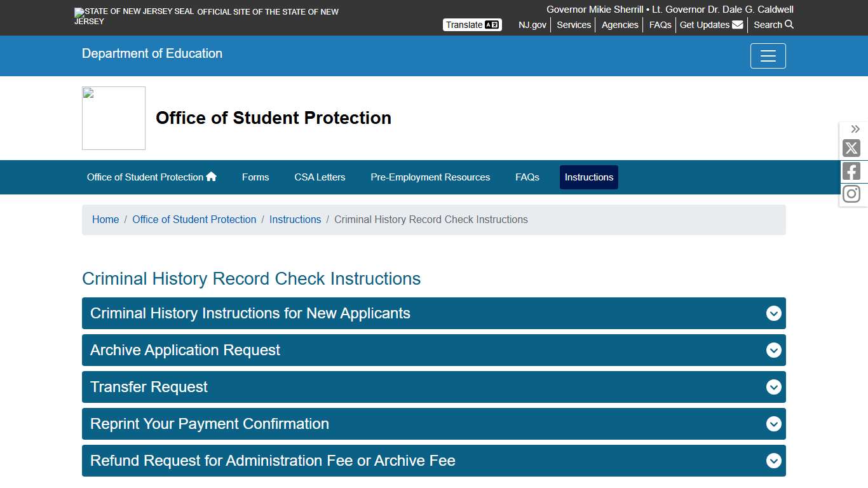Open the hamburger navigation menu
The image size is (868, 488).
tap(768, 56)
